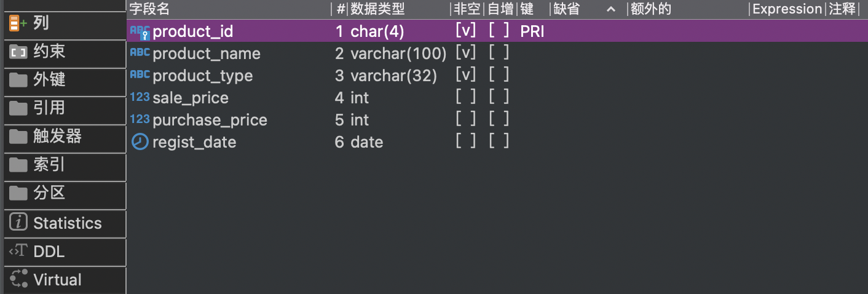Click the ABC icon beside product_type
Viewport: 868px width, 294px height.
click(x=140, y=76)
